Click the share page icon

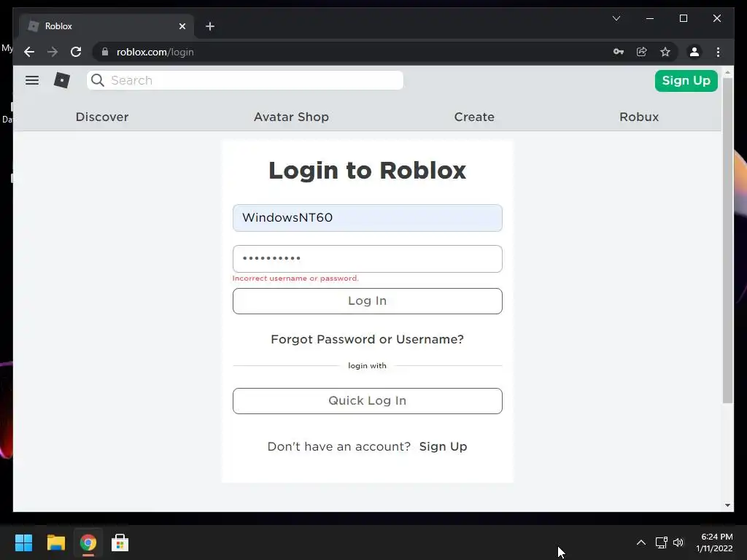(642, 52)
